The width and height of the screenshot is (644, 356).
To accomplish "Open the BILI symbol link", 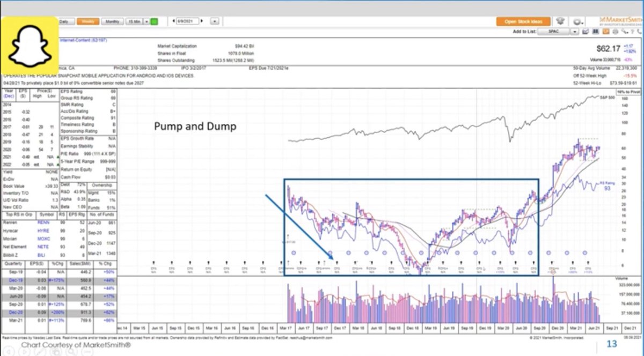I will [42, 256].
